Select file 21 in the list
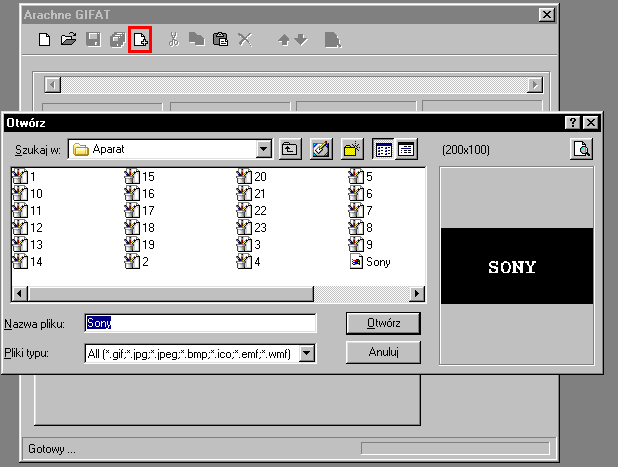Viewport: 618px width, 467px height. coord(251,193)
